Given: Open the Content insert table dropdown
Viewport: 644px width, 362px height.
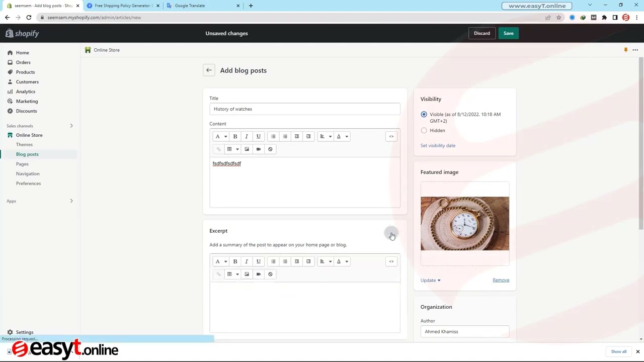Looking at the screenshot, I should tap(232, 149).
